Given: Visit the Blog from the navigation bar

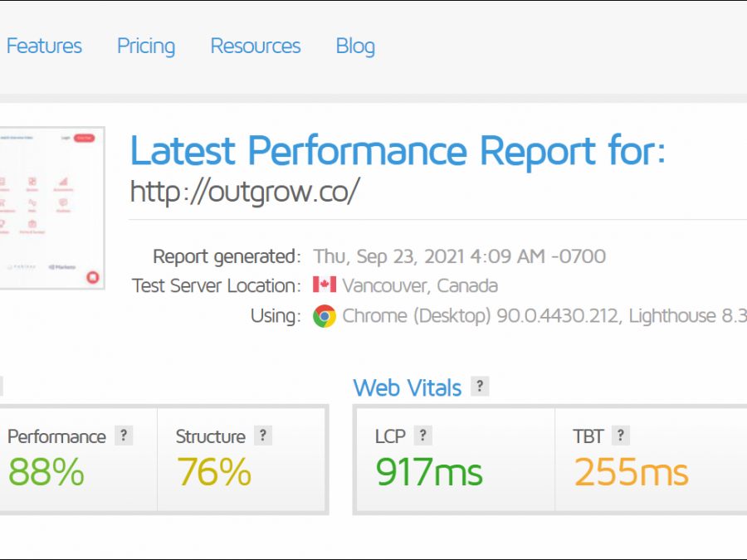Looking at the screenshot, I should click(x=355, y=46).
